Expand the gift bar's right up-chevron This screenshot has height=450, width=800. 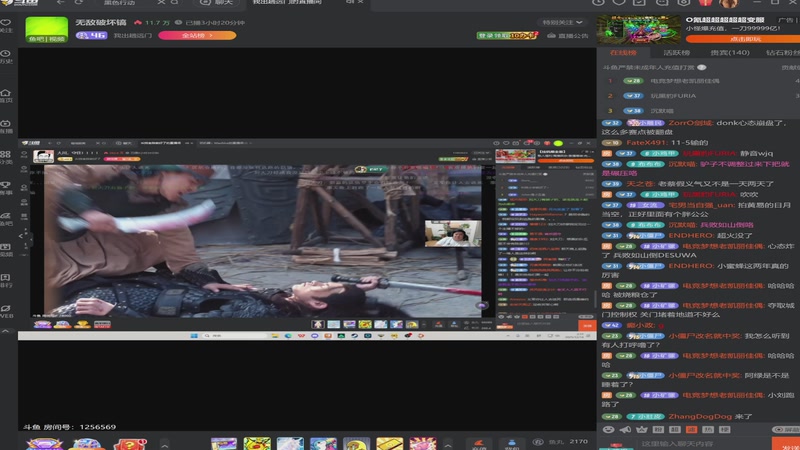pyautogui.click(x=447, y=445)
